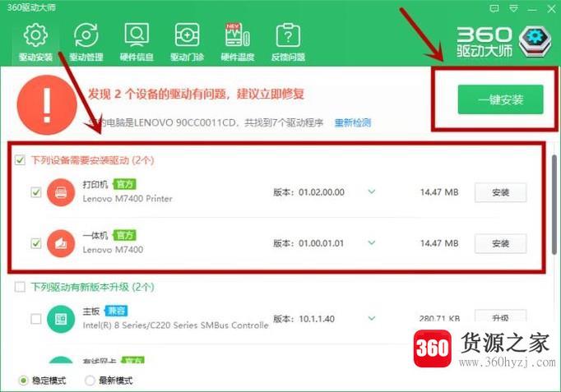
Task: Expand version dropdown for 10.1.1.40
Action: (x=372, y=318)
